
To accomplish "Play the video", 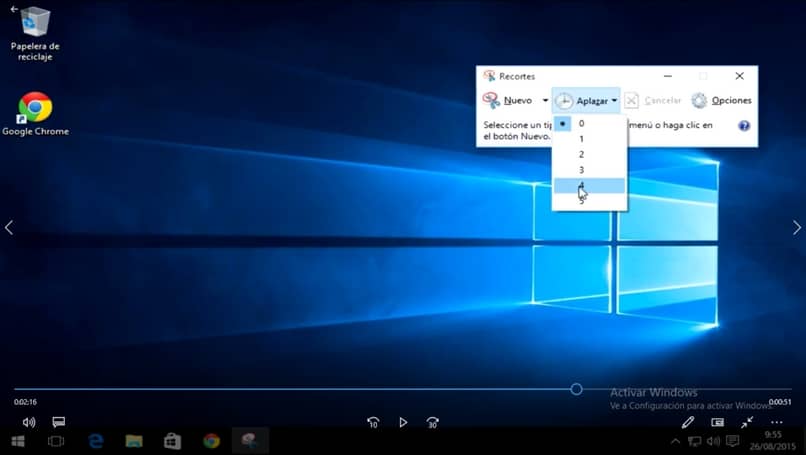I will [403, 423].
